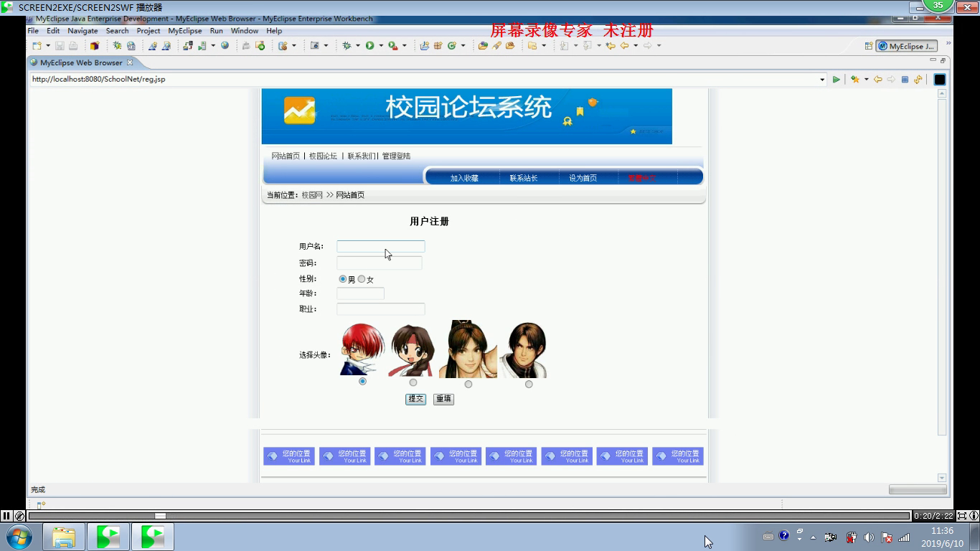980x551 pixels.
Task: Click the 密码 password input field
Action: pyautogui.click(x=380, y=263)
